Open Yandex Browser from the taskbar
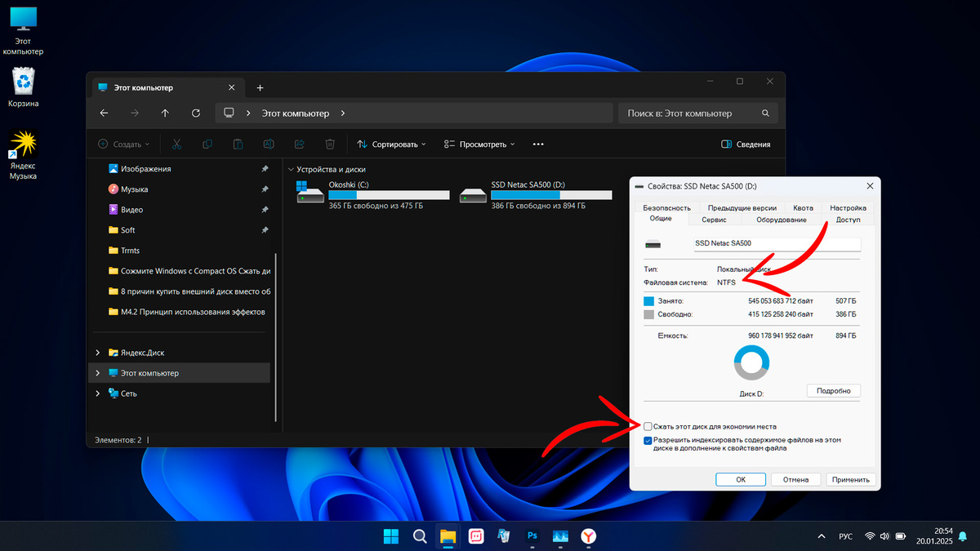 pyautogui.click(x=588, y=536)
